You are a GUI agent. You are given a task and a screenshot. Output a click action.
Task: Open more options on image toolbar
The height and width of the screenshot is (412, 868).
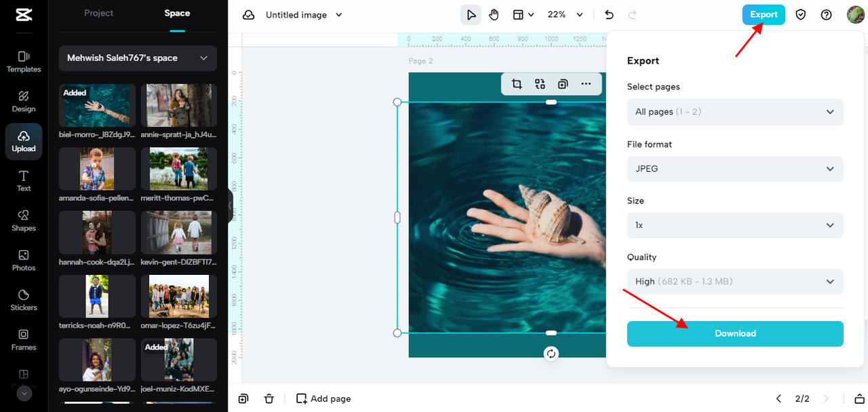click(586, 84)
